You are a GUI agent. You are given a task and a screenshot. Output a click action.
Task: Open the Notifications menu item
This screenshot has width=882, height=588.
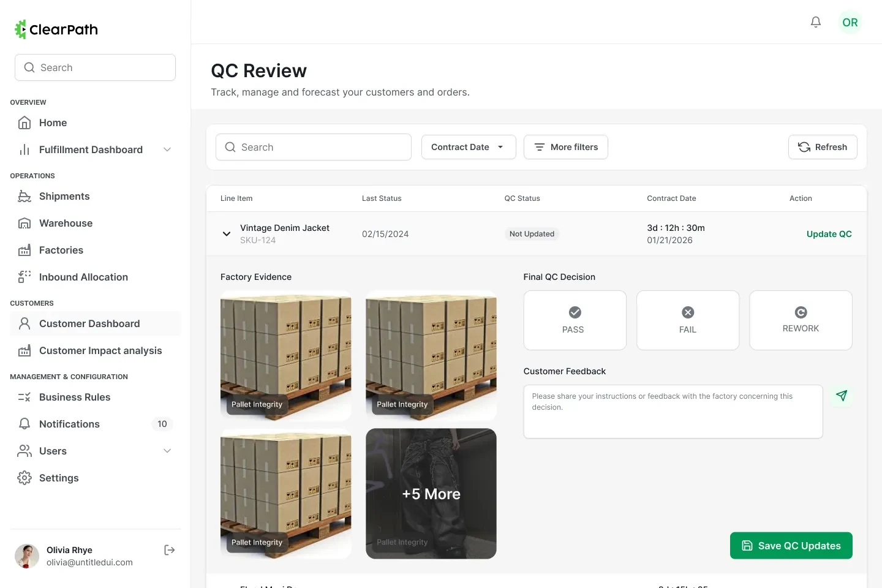pos(96,424)
